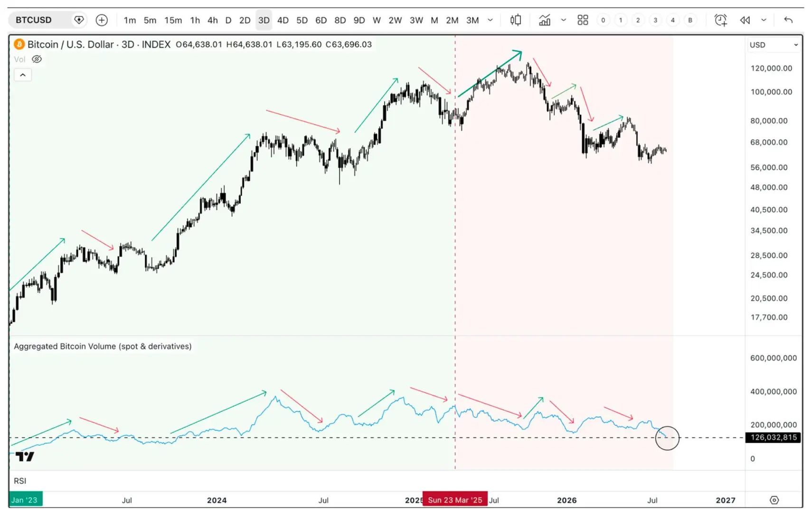812x513 pixels.
Task: Select the M monthly timeframe
Action: tap(434, 20)
